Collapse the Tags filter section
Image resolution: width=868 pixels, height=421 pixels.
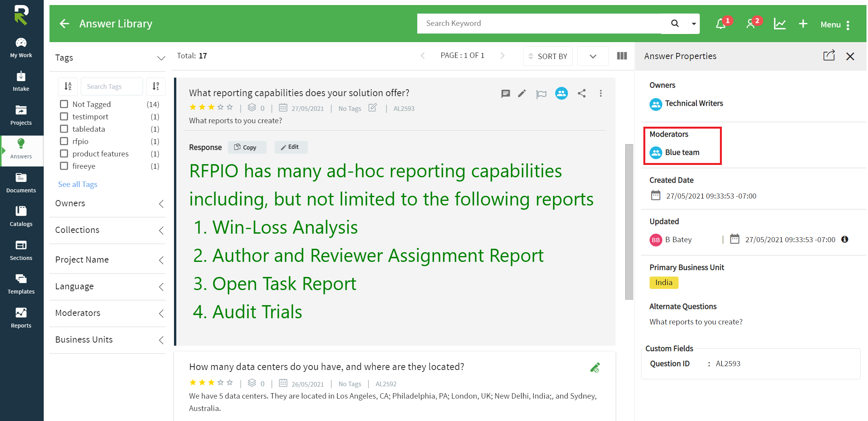pyautogui.click(x=161, y=58)
